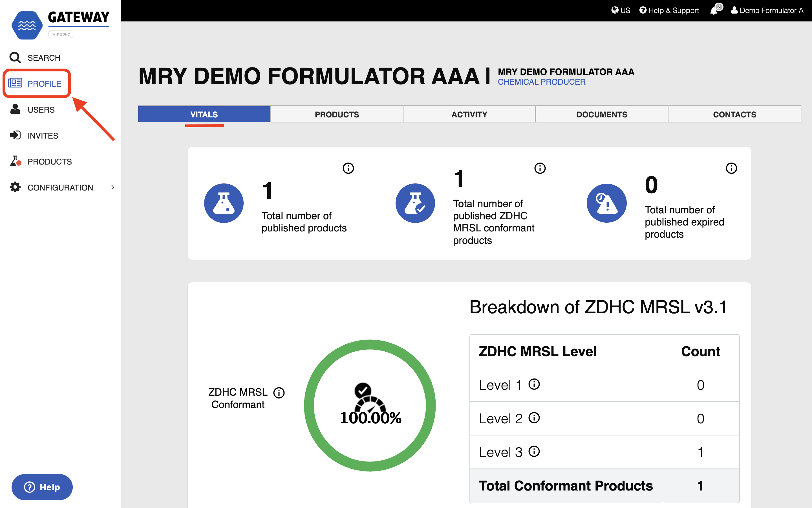Click the expired products warning flask icon

click(607, 203)
